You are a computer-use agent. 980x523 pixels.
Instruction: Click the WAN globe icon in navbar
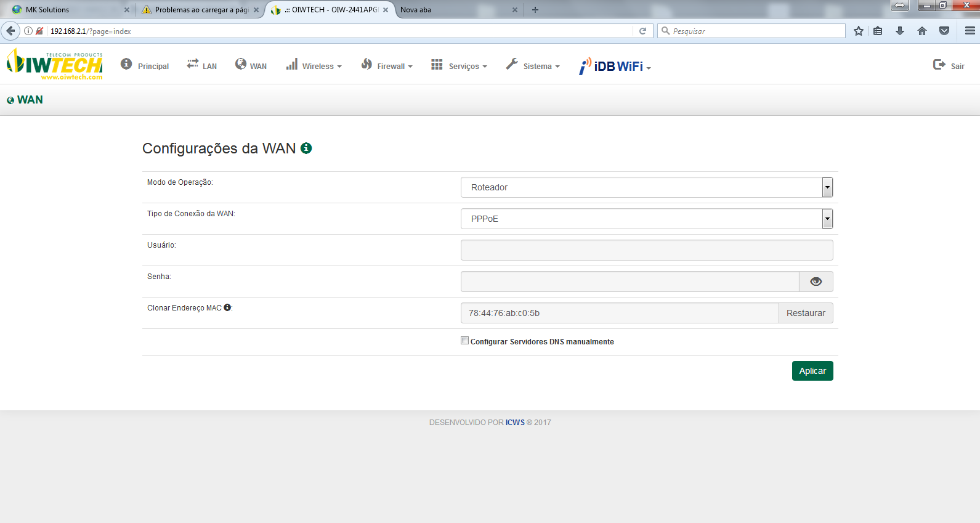pyautogui.click(x=241, y=63)
